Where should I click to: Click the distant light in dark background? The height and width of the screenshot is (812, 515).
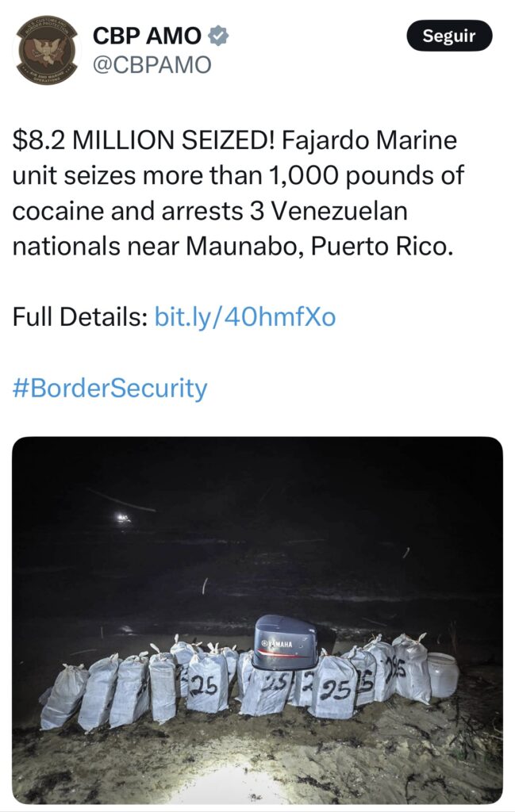121,518
